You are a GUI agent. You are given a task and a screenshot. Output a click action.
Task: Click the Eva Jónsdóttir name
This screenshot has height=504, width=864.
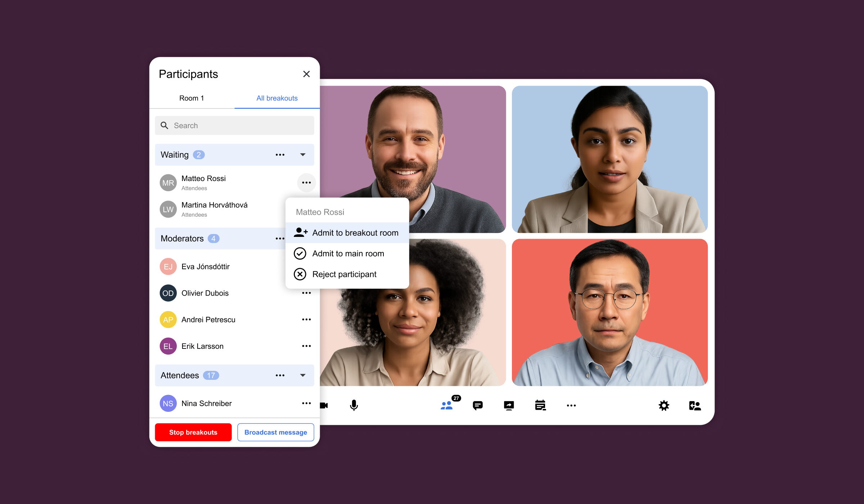click(x=206, y=267)
